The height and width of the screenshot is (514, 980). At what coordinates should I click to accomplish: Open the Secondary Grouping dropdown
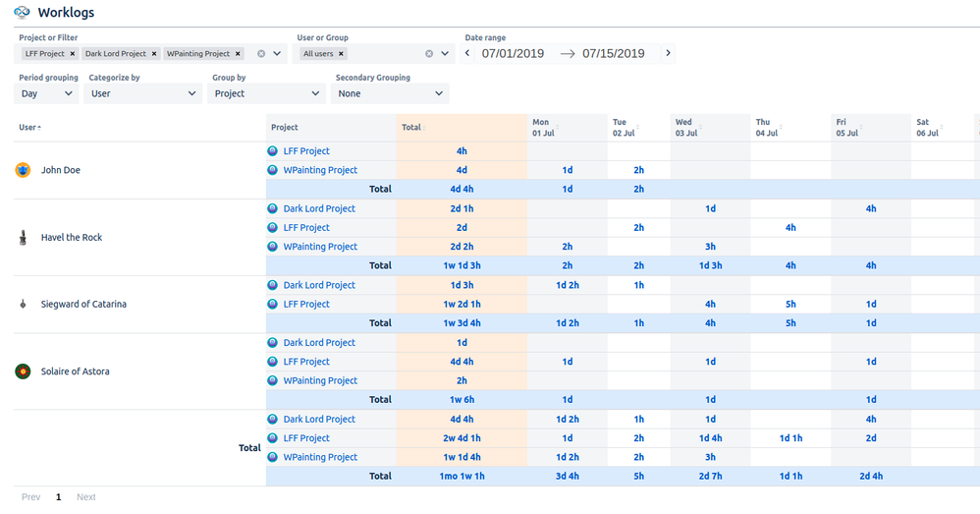391,93
